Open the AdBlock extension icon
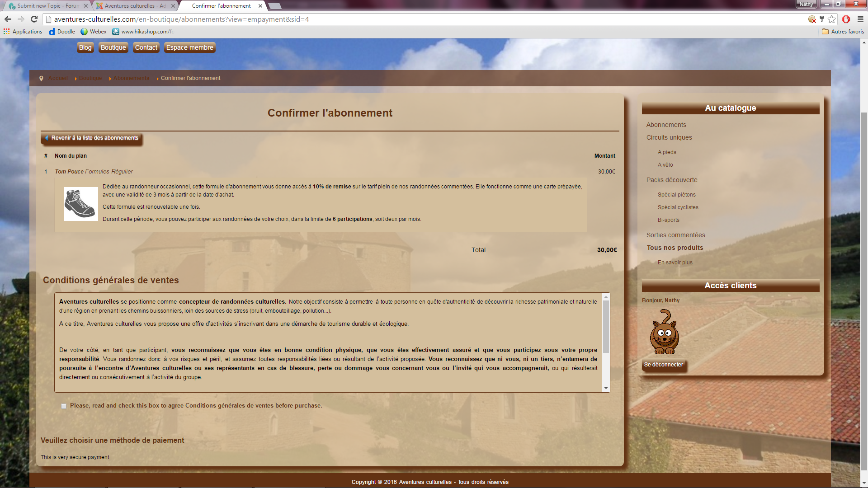 coord(846,19)
